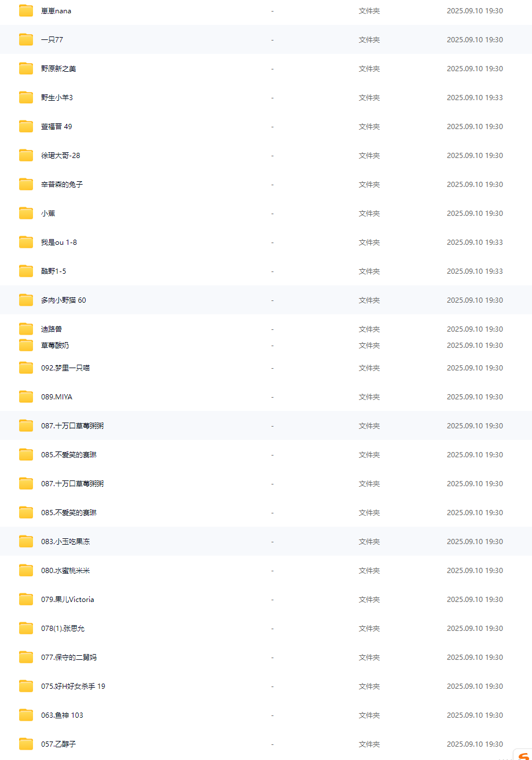This screenshot has width=532, height=760.
Task: Select folder icon of 酷野1-5
Action: [26, 271]
